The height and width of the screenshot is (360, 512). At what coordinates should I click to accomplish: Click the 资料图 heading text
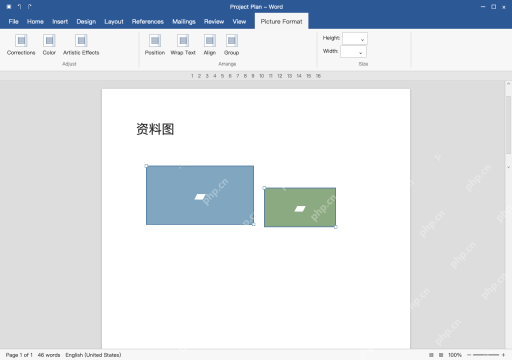(155, 129)
